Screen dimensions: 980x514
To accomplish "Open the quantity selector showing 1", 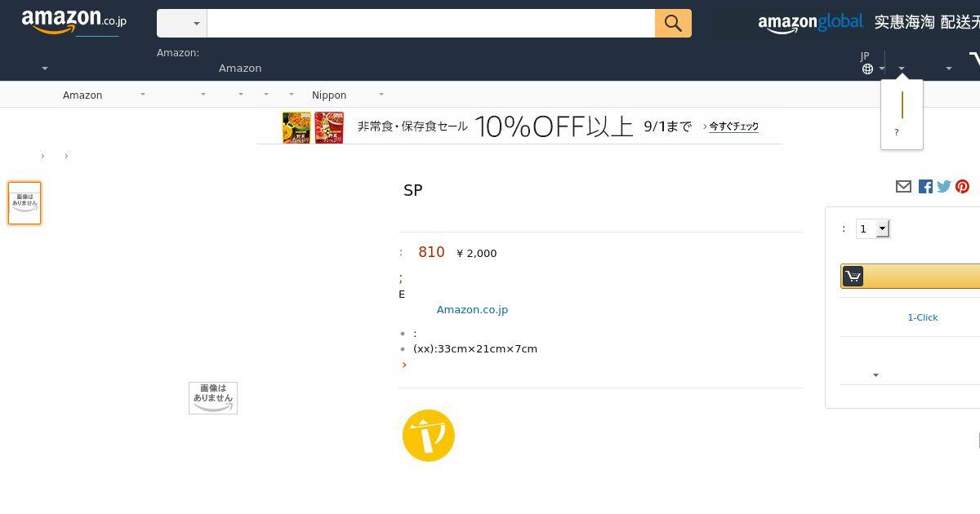I will coord(872,229).
